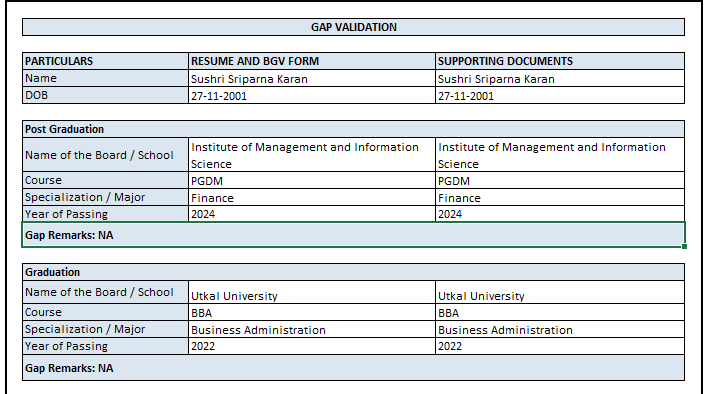Click the fill handle of the selected Gap Remarks cell

point(684,246)
